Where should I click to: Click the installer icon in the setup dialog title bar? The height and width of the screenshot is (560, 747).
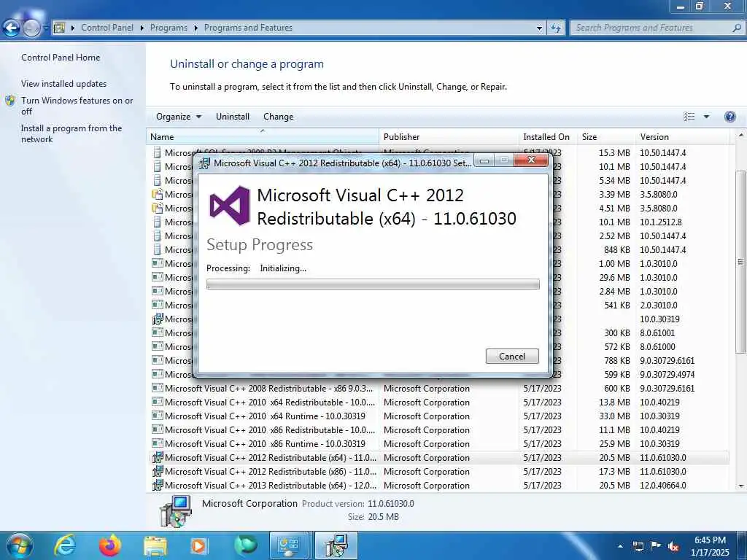[204, 163]
